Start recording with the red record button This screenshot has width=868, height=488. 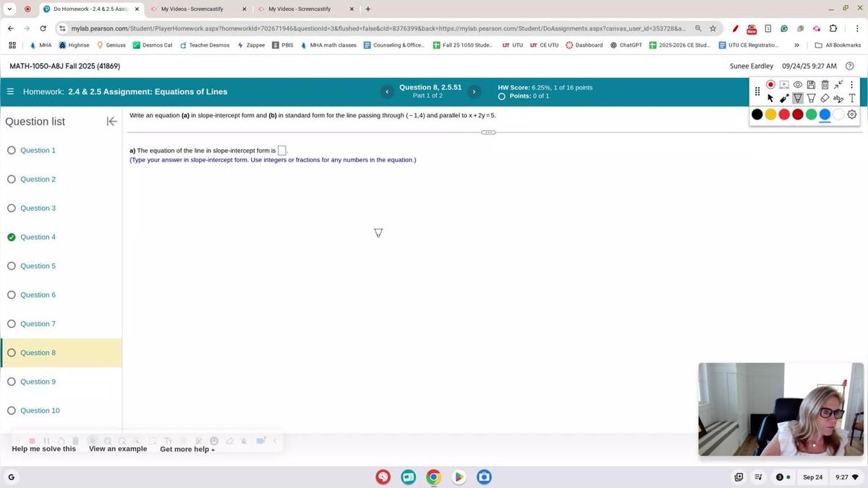point(770,85)
